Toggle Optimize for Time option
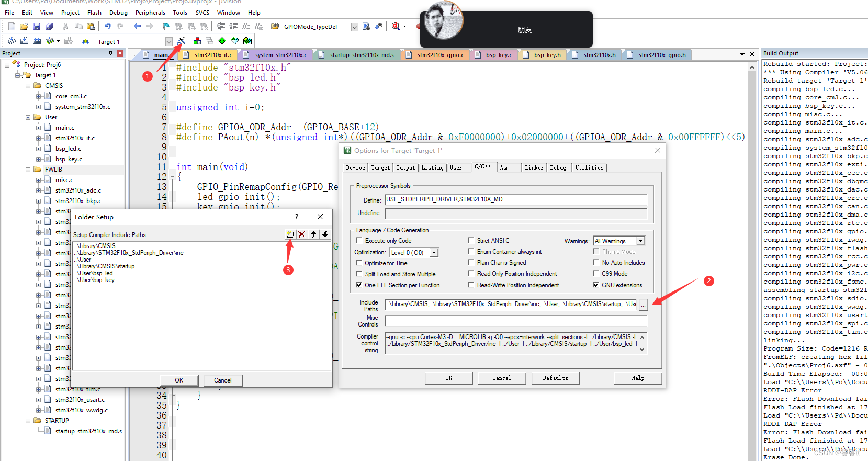Viewport: 868px width, 461px height. point(359,263)
